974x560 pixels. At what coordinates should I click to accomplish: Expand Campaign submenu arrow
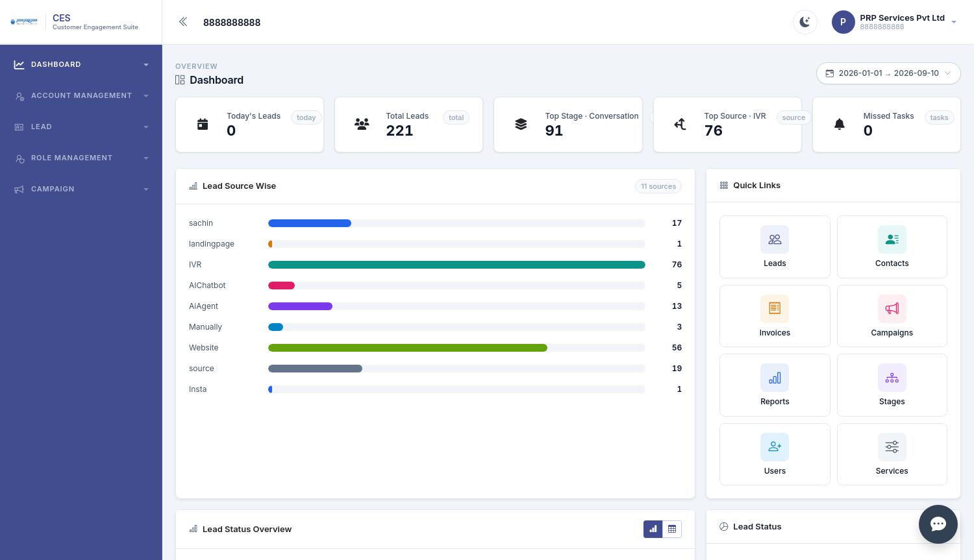click(x=146, y=189)
